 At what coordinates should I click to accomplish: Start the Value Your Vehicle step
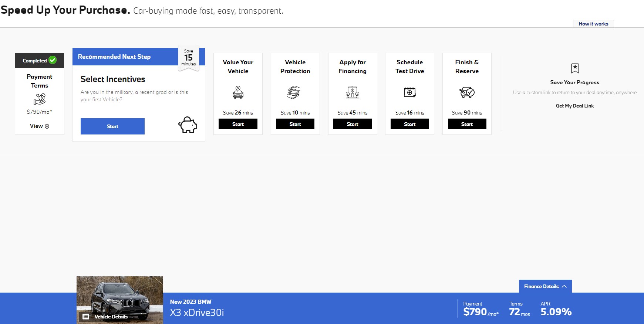[x=238, y=124]
